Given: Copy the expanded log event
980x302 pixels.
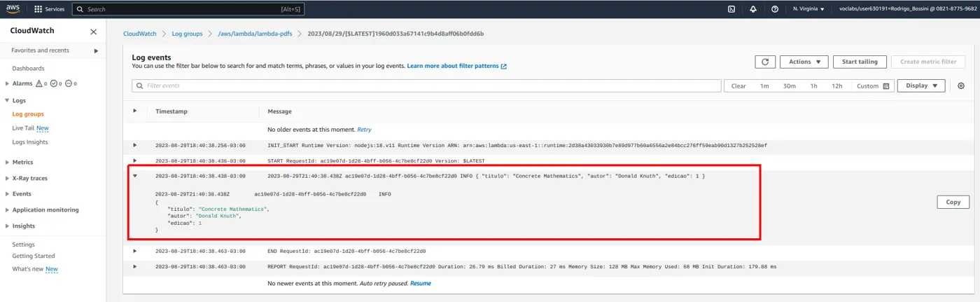Looking at the screenshot, I should (x=953, y=202).
